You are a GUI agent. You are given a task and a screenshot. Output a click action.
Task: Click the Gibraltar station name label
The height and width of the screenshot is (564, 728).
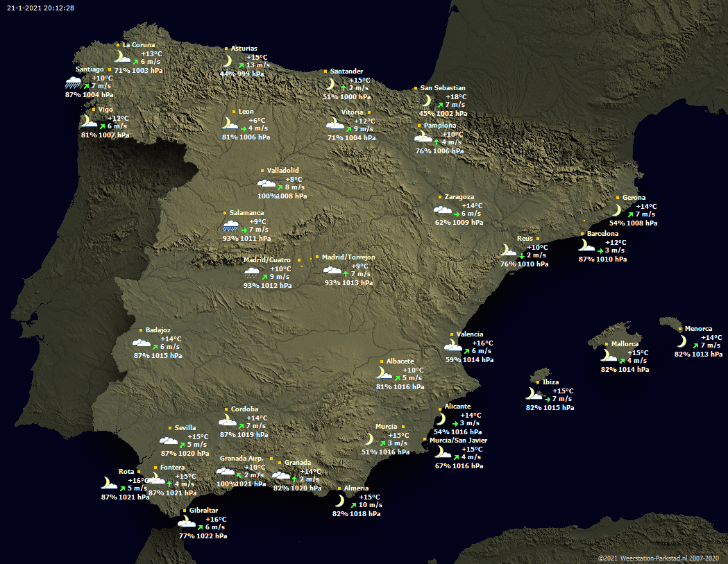click(203, 511)
